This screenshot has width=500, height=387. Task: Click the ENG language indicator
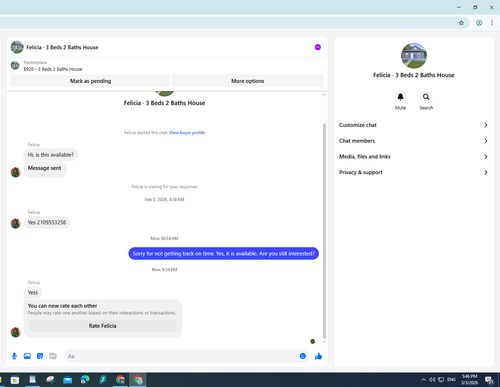point(451,380)
